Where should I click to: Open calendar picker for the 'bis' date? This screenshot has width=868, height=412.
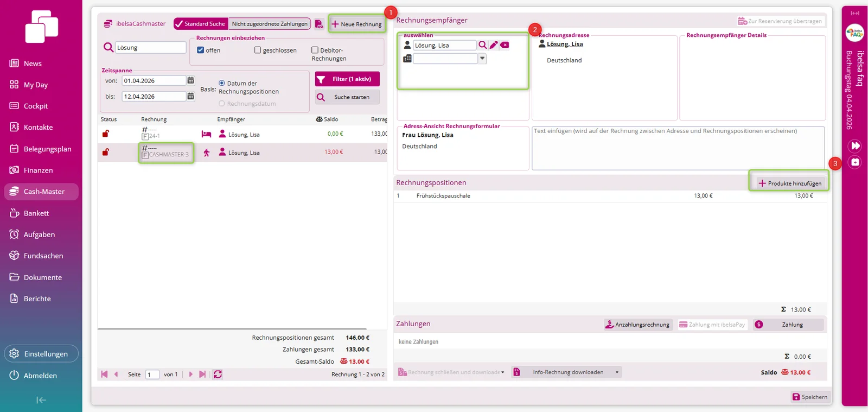pos(190,96)
